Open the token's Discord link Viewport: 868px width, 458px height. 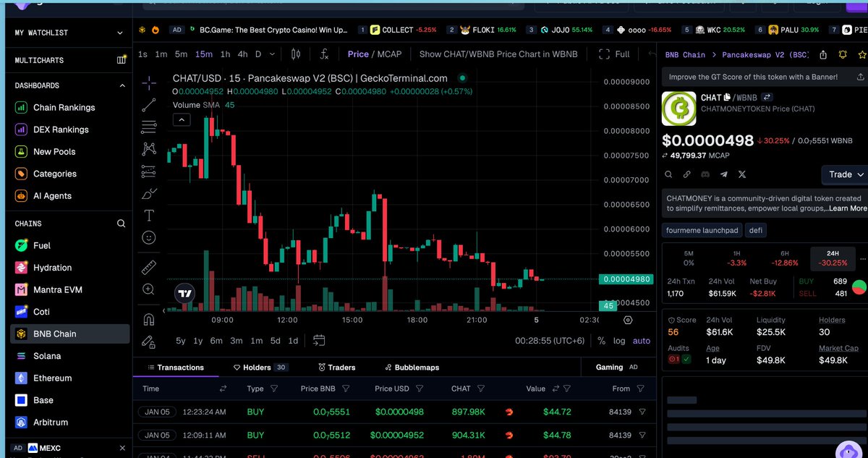pyautogui.click(x=705, y=174)
